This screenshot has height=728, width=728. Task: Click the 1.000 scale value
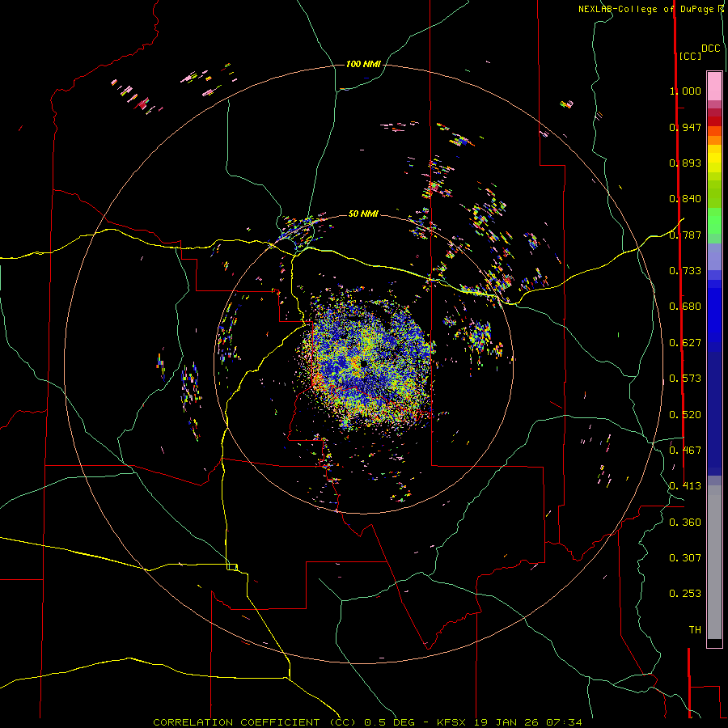pyautogui.click(x=685, y=91)
